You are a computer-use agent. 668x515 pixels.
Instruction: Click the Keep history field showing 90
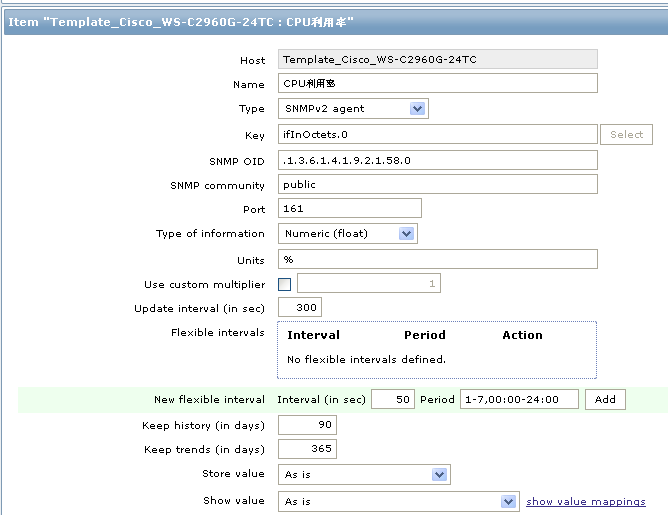307,425
